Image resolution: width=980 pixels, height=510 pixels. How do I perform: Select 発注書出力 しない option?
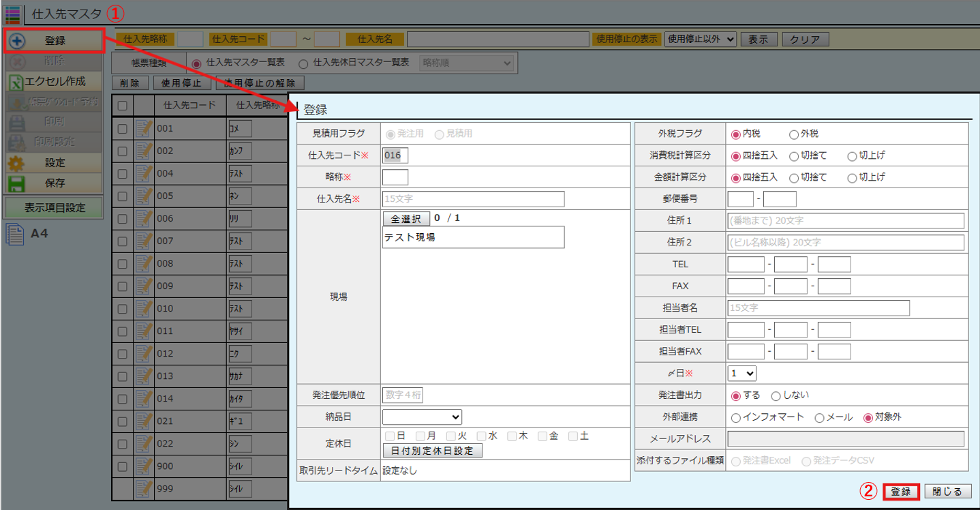pos(776,395)
